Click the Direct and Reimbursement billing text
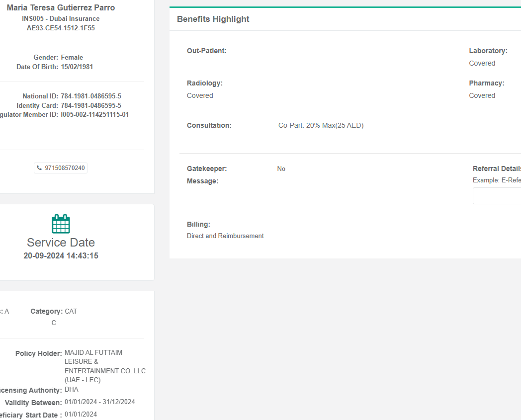Image resolution: width=521 pixels, height=420 pixels. coord(225,236)
